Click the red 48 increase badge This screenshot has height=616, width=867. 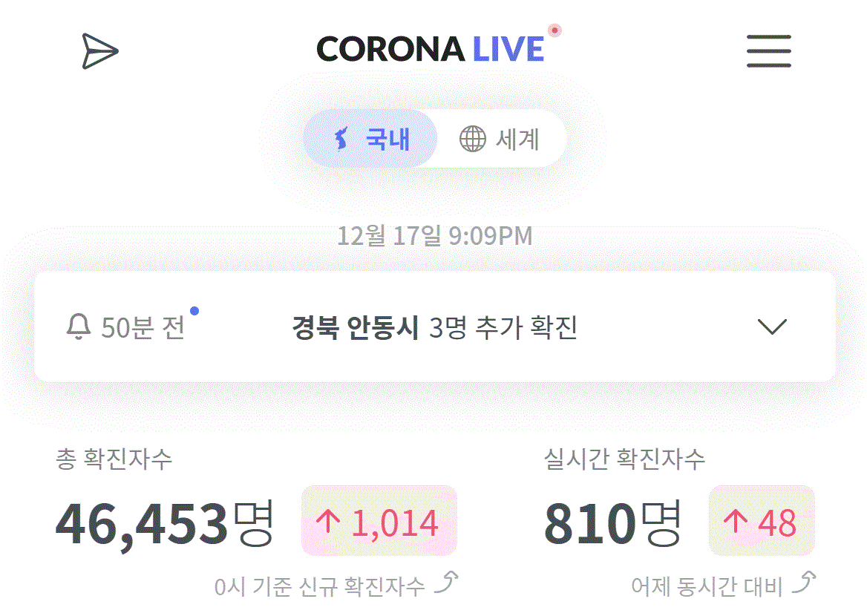coord(762,520)
